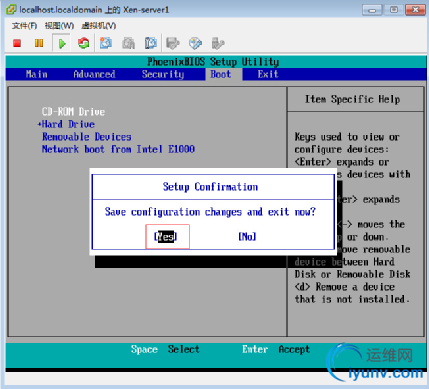Click the red stop (power off) icon
This screenshot has height=389, width=429.
17,43
